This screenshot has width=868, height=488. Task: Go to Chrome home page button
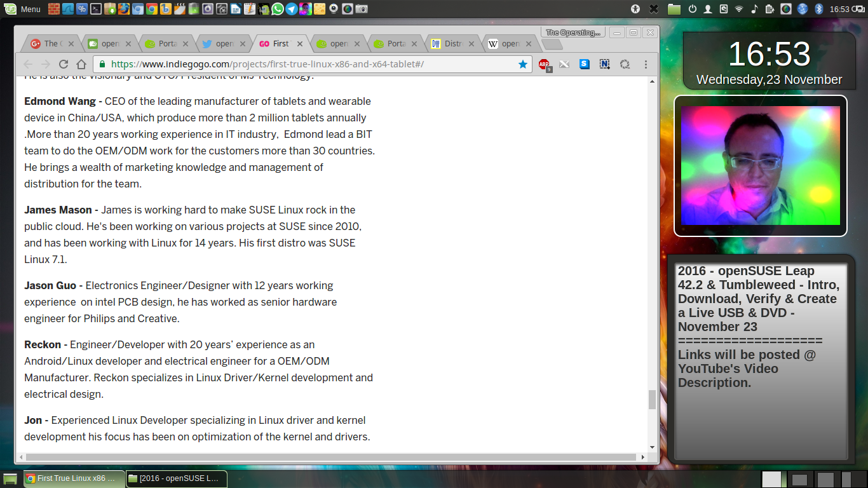tap(81, 64)
